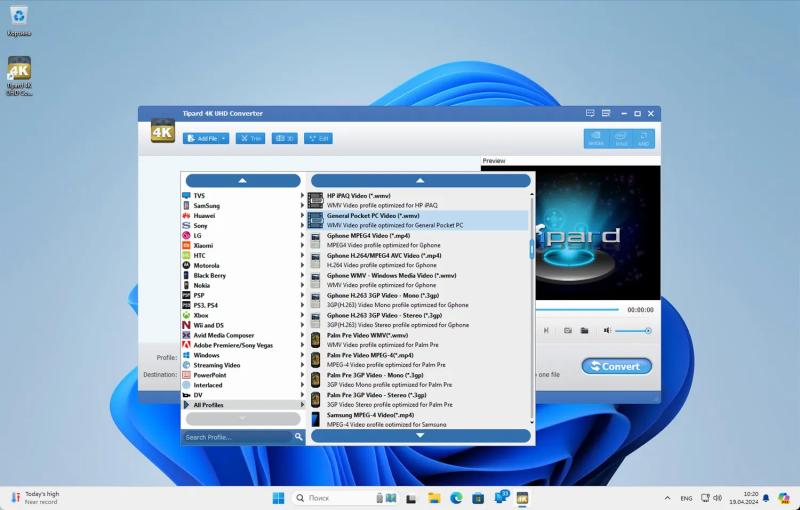Choose Gphone MPEG4 Video (*.mp4) profile
The height and width of the screenshot is (510, 800).
(x=417, y=240)
